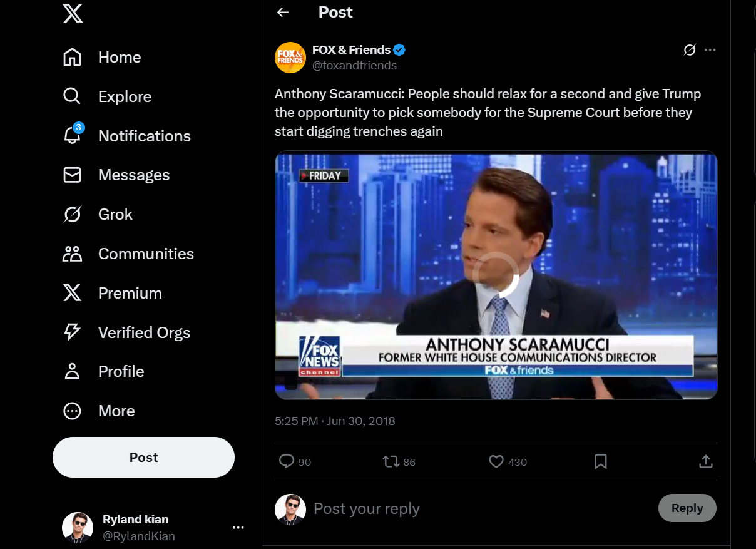Click the Post your reply field
756x549 pixels.
(x=463, y=508)
